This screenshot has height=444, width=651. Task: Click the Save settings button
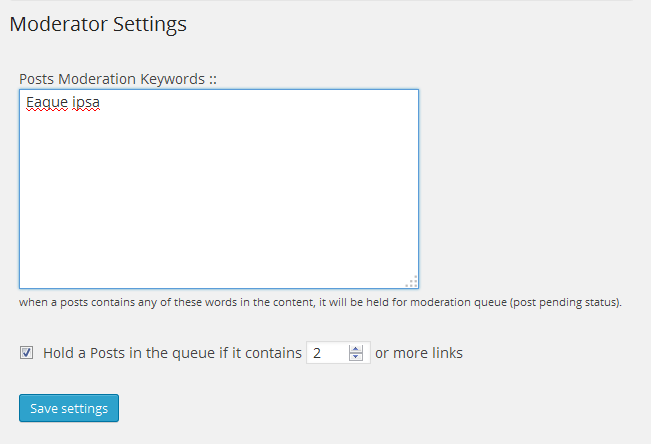point(69,408)
